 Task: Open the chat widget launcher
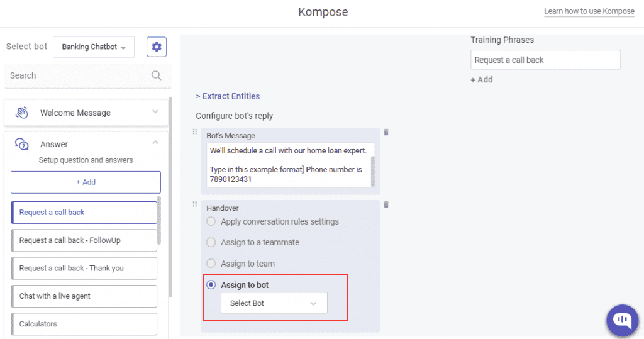tap(623, 320)
